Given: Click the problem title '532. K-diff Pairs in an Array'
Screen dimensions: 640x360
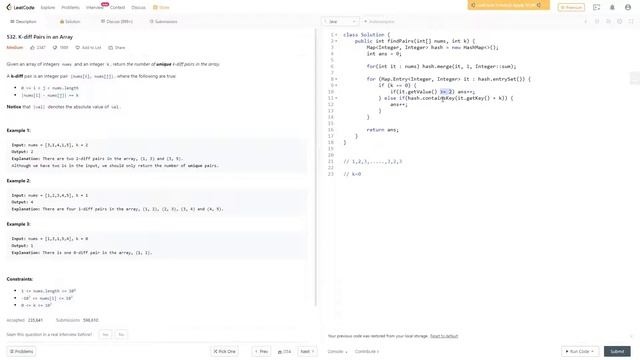Looking at the screenshot, I should [x=40, y=37].
